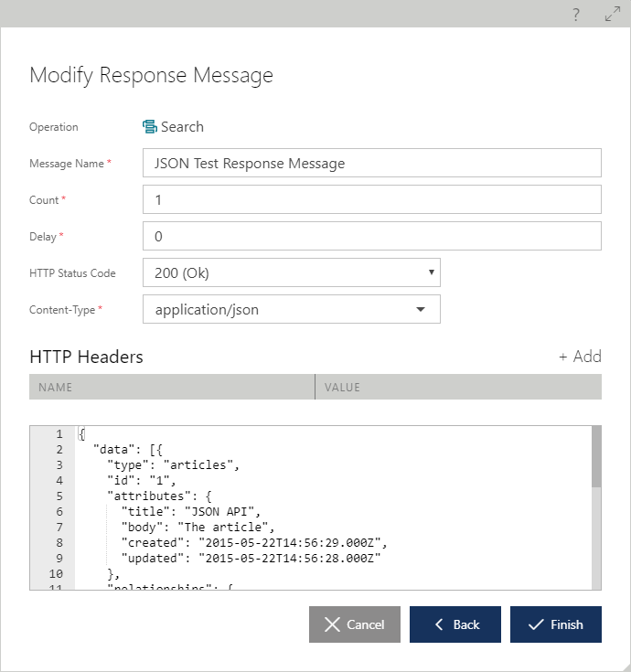Click line number 1 in editor gutter

point(59,434)
